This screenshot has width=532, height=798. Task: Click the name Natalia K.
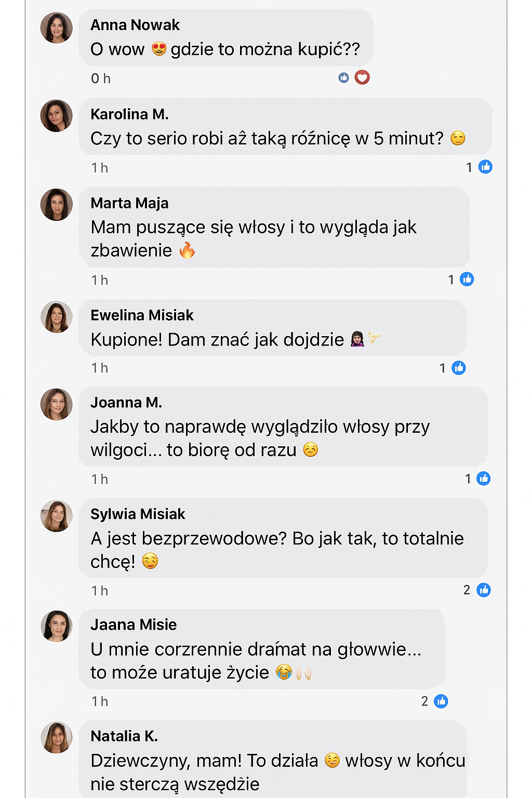tap(124, 736)
